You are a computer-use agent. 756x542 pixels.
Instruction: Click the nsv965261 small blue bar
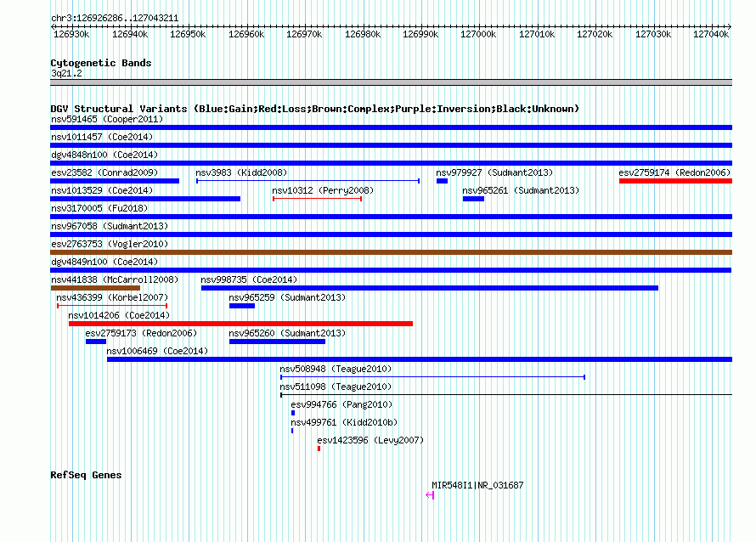click(473, 199)
